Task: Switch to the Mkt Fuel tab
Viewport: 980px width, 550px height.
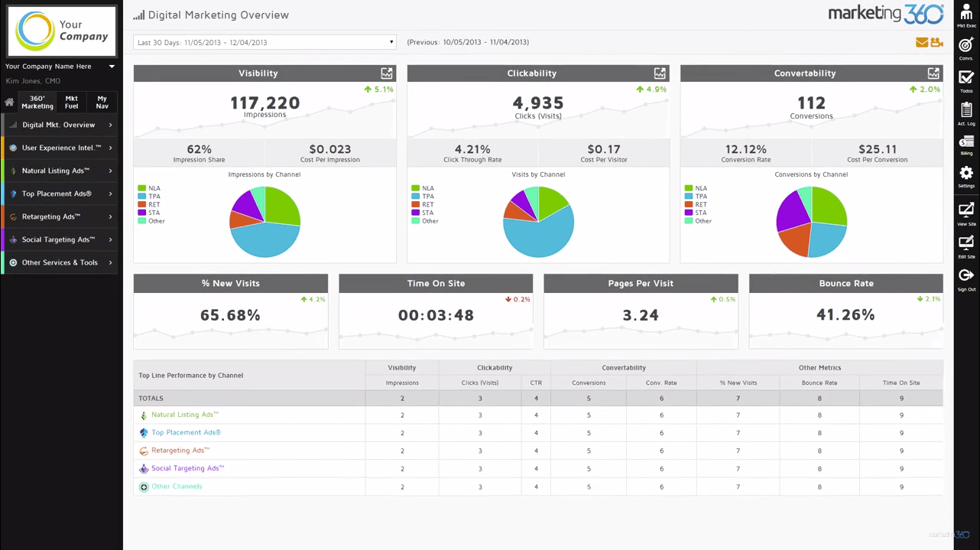Action: 71,102
